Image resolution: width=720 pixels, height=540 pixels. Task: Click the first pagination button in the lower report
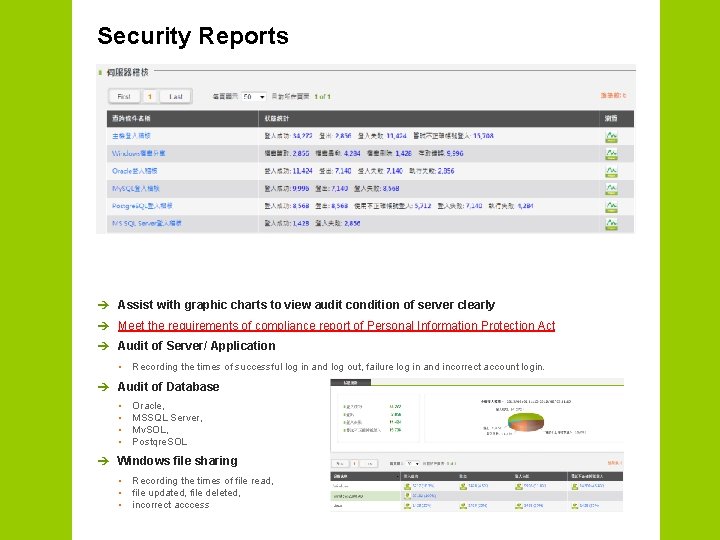pyautogui.click(x=340, y=463)
